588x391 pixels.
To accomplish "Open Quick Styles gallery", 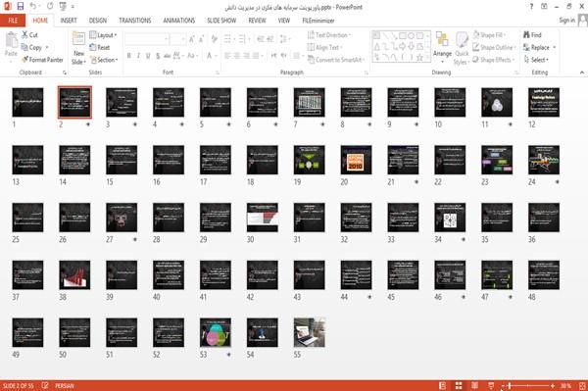I will [462, 48].
